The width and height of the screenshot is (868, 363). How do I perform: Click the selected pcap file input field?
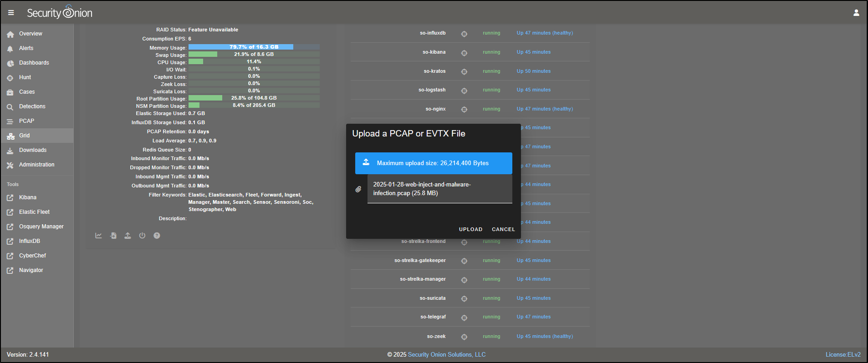coord(439,189)
